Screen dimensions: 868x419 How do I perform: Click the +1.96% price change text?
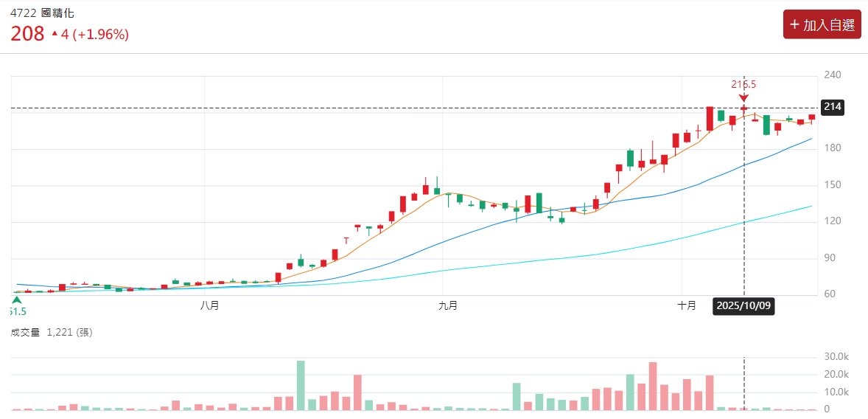(102, 34)
